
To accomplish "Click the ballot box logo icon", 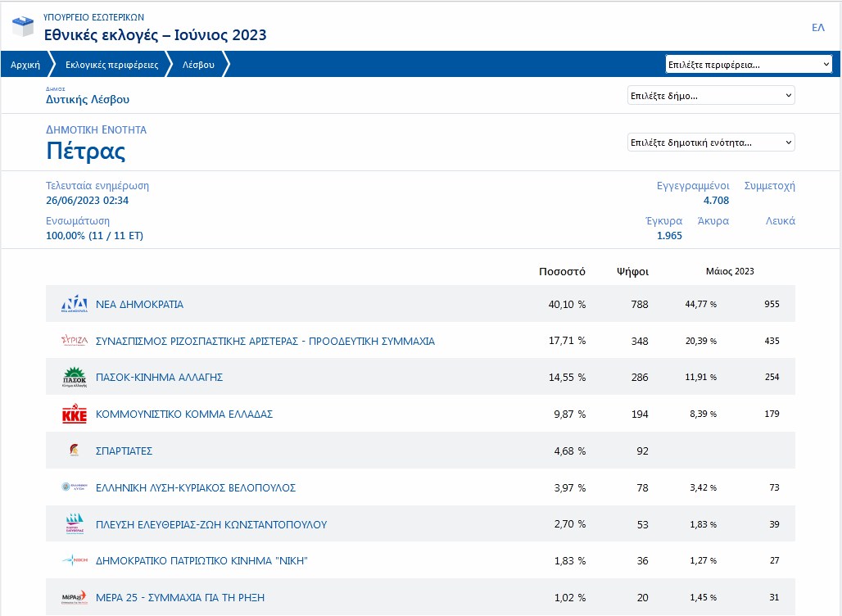I will coord(22,26).
